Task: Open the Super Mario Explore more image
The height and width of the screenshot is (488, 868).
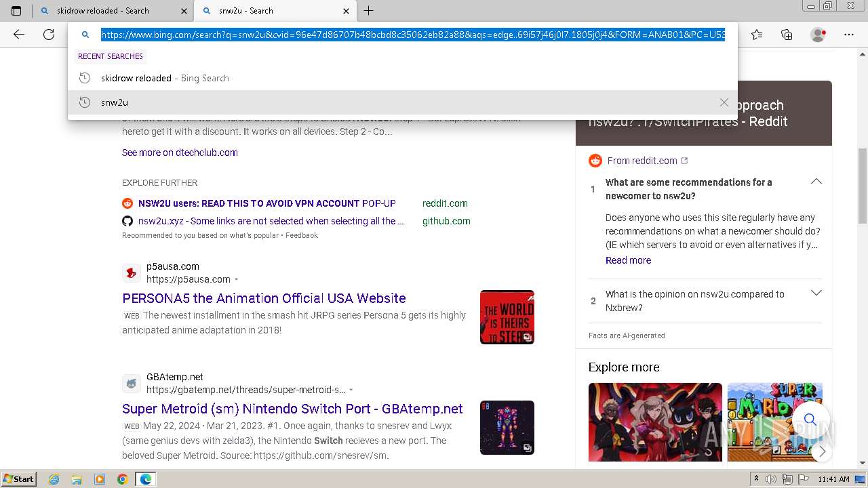Action: pos(775,422)
